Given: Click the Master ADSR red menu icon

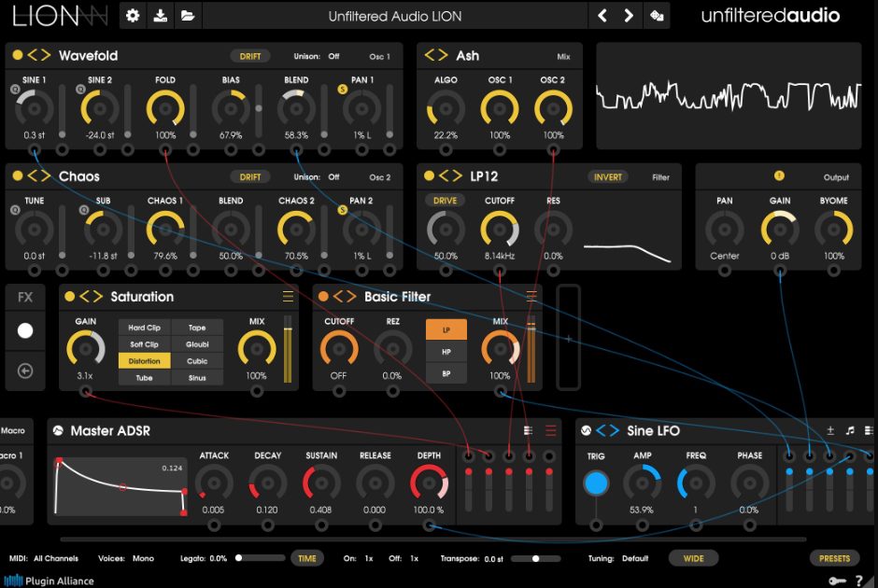Looking at the screenshot, I should coord(550,430).
